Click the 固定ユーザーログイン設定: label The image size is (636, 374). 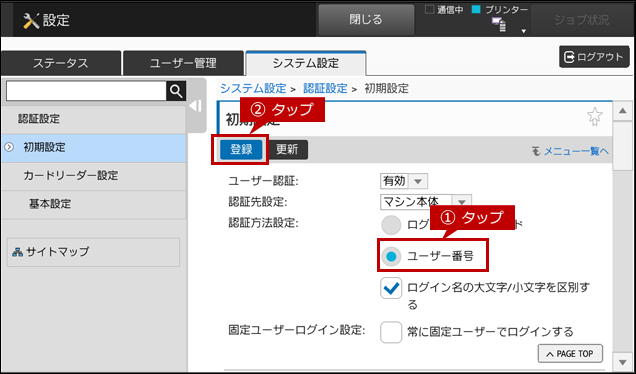(x=297, y=330)
